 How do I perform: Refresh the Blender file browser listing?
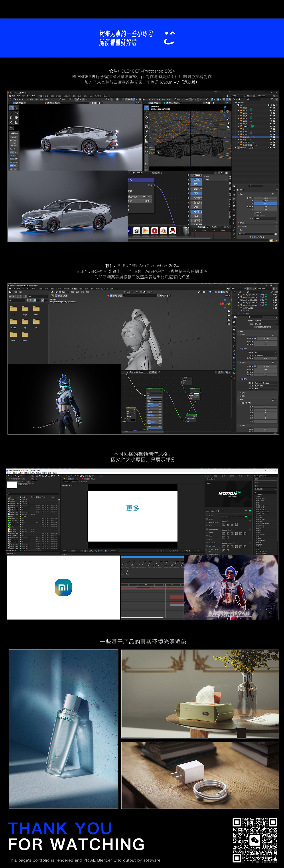tap(21, 296)
